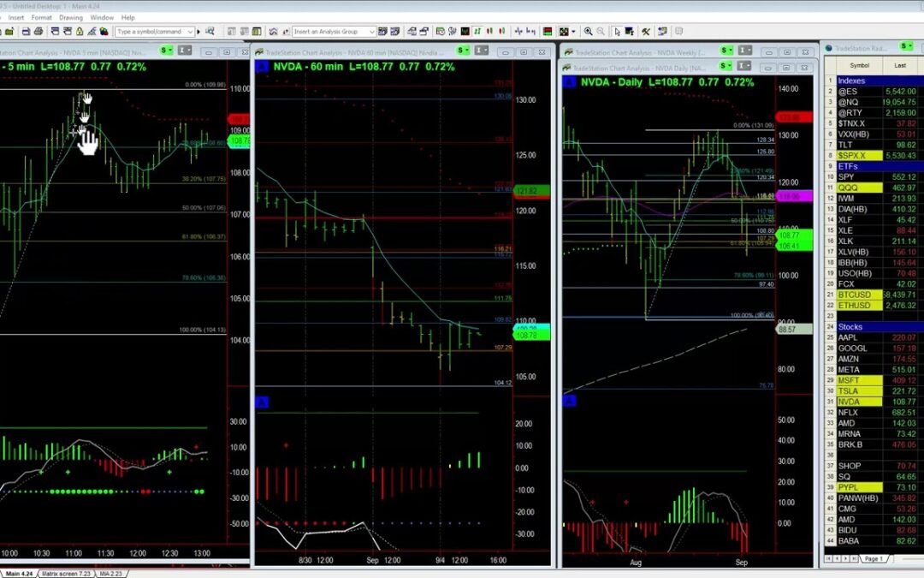The width and height of the screenshot is (924, 578).
Task: Select the Page 1 tab in Radar window
Action: tap(874, 558)
